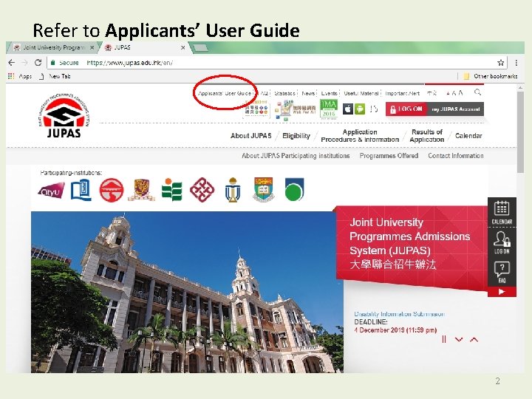532x399 pixels.
Task: Show previous news item with up chevron
Action: (474, 339)
